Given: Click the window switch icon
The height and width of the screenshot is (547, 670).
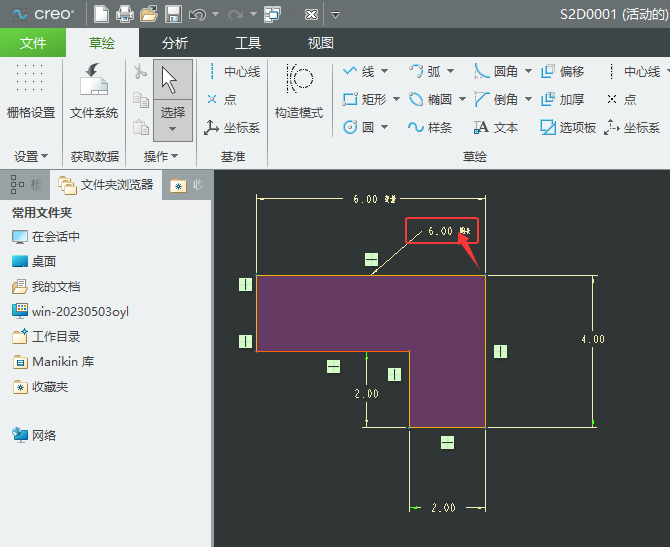Looking at the screenshot, I should coord(273,15).
